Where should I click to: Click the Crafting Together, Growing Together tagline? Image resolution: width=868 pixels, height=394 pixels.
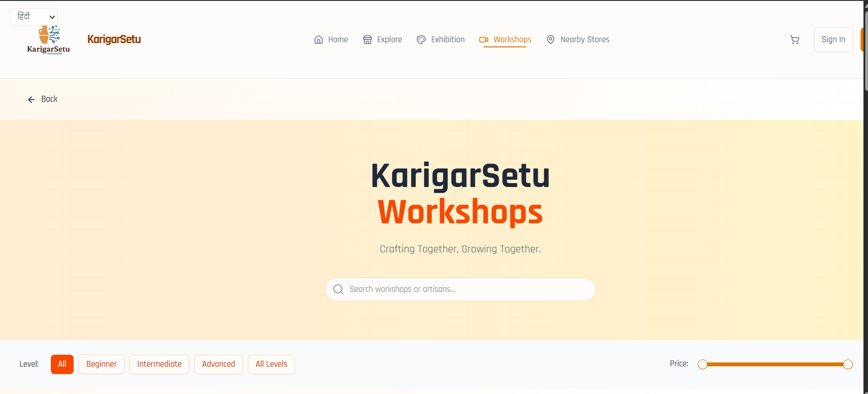click(x=461, y=249)
